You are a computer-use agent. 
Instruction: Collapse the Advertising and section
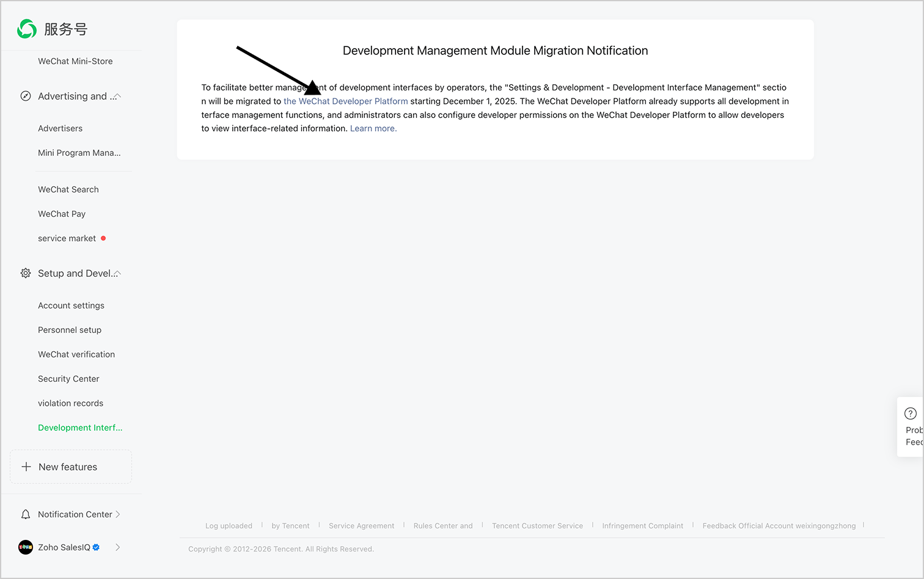(117, 96)
